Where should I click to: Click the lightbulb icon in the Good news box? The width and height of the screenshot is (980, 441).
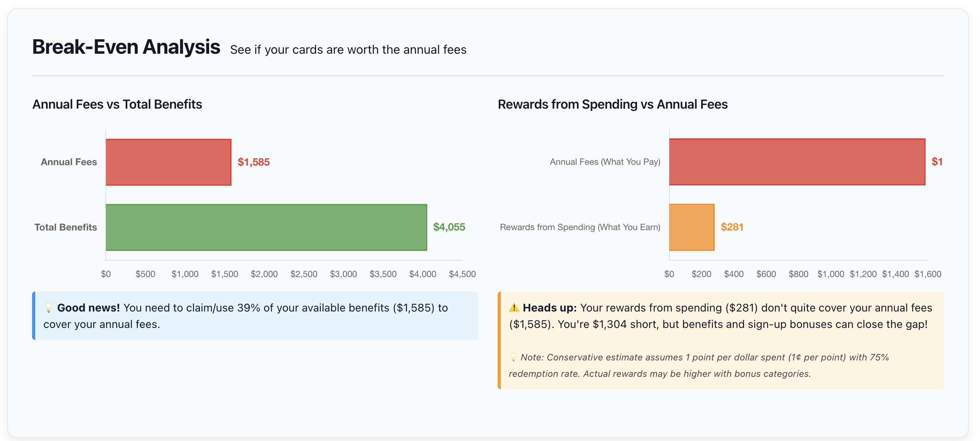pos(48,307)
